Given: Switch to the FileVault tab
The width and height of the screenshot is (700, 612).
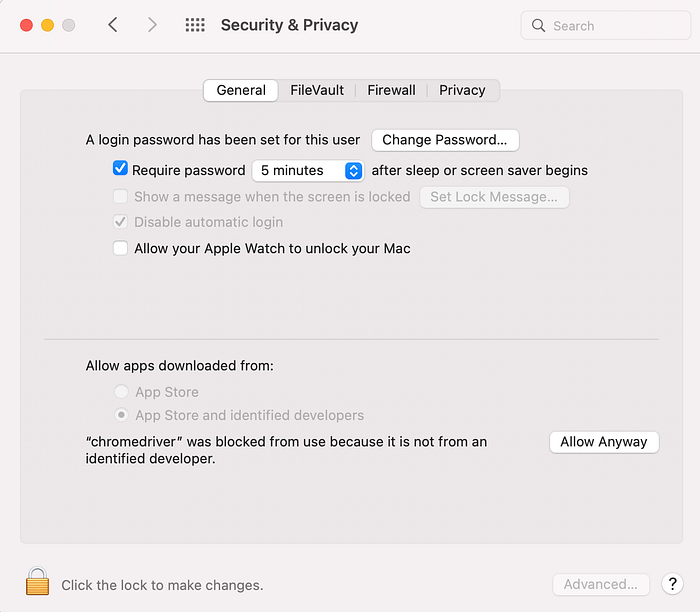Looking at the screenshot, I should pyautogui.click(x=317, y=90).
